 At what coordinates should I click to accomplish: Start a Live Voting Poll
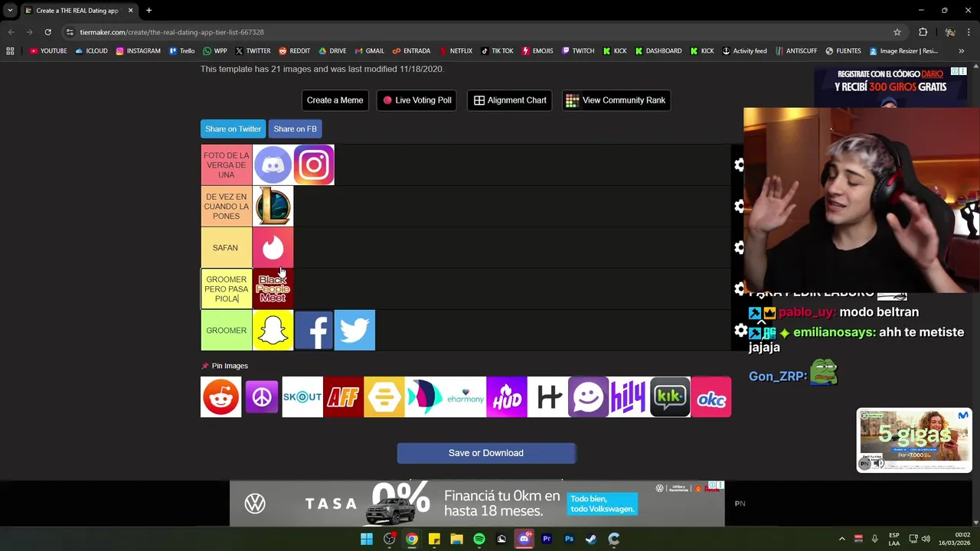pos(417,100)
